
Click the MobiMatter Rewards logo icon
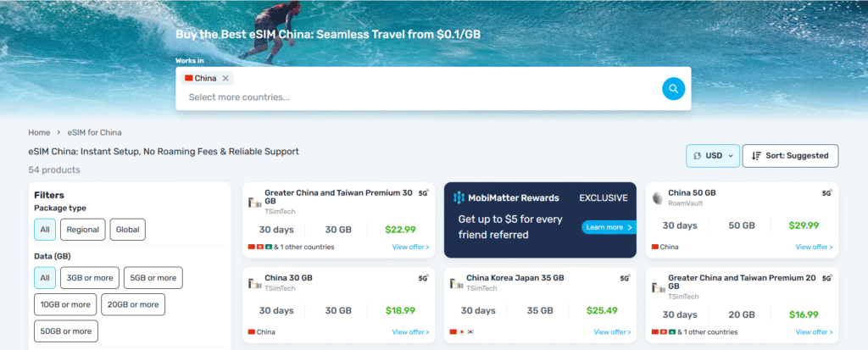459,198
